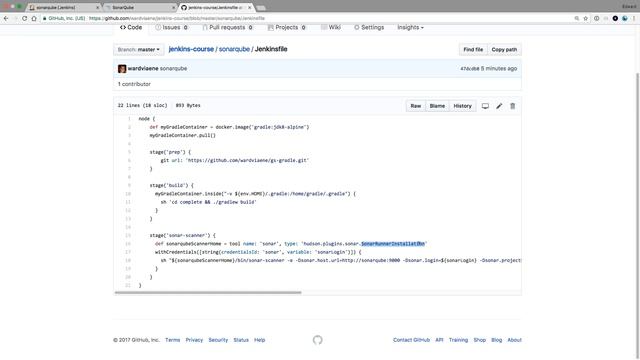This screenshot has width=640, height=360.
Task: Open the Blame view
Action: pyautogui.click(x=437, y=106)
